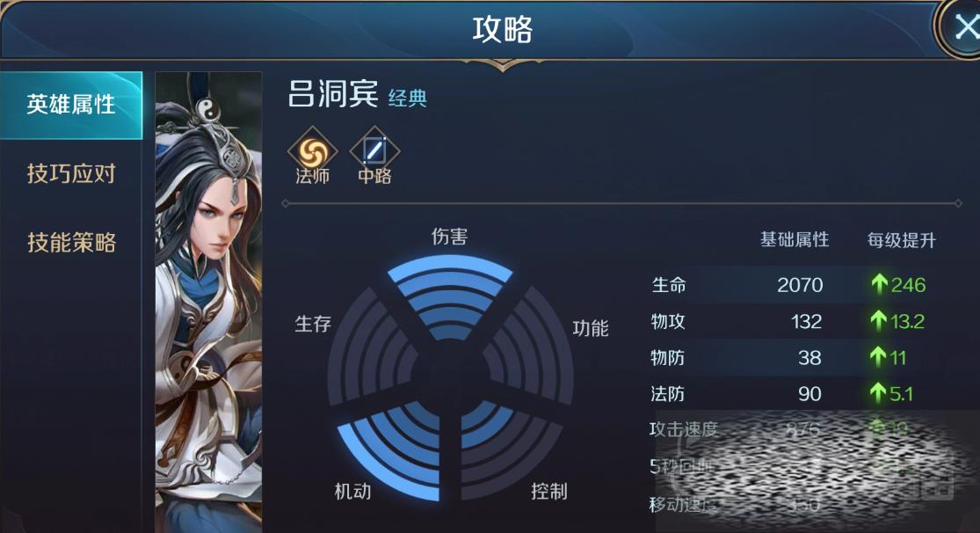Select the 生命 stat row
Screen dimensions: 980x533
coord(794,285)
